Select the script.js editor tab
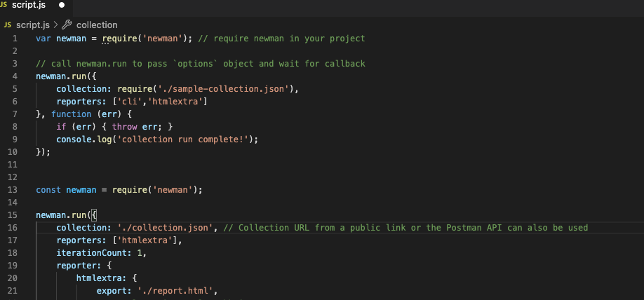Image resolution: width=644 pixels, height=300 pixels. (x=29, y=5)
